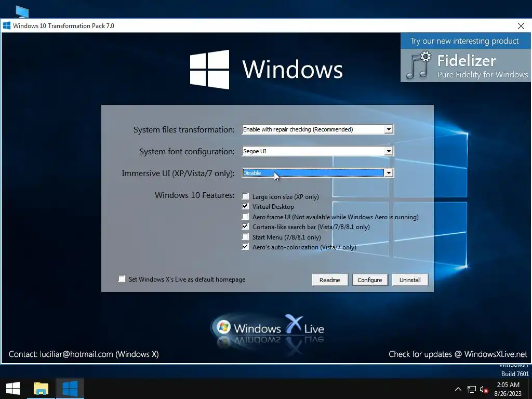Viewport: 532px width, 399px height.
Task: Click the Windows X Live logo
Action: pos(268,329)
